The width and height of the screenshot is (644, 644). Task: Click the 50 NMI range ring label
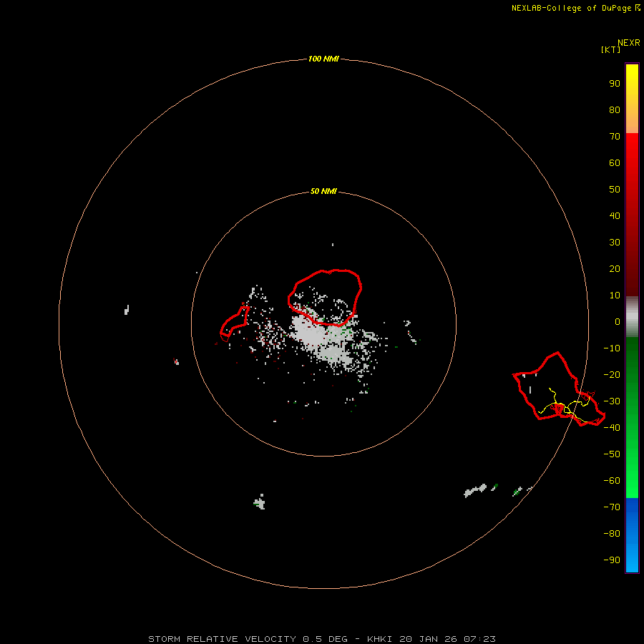(323, 191)
